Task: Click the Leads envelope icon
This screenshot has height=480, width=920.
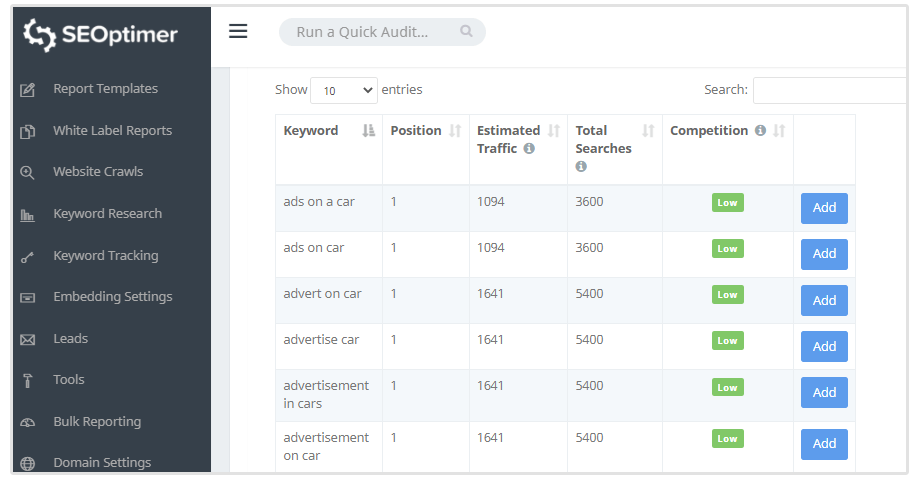Action: point(28,340)
